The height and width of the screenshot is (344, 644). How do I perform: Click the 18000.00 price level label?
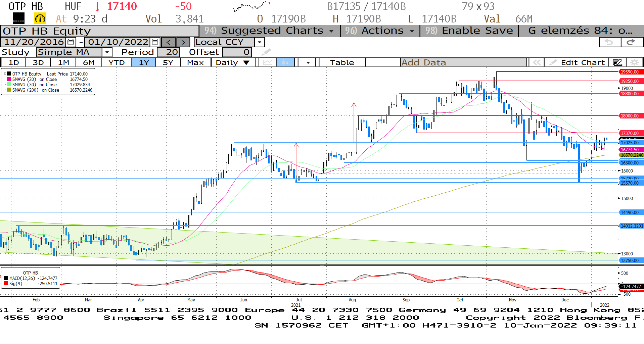[631, 116]
